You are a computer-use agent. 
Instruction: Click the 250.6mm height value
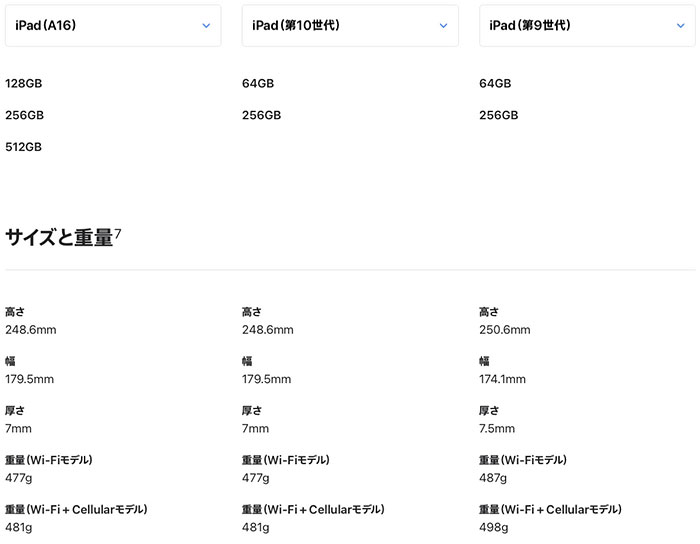(x=505, y=330)
